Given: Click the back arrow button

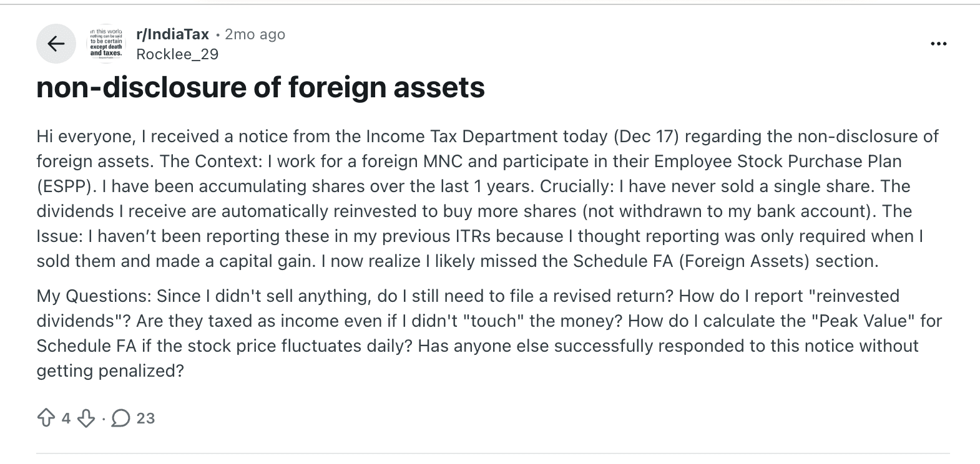Looking at the screenshot, I should click(56, 44).
